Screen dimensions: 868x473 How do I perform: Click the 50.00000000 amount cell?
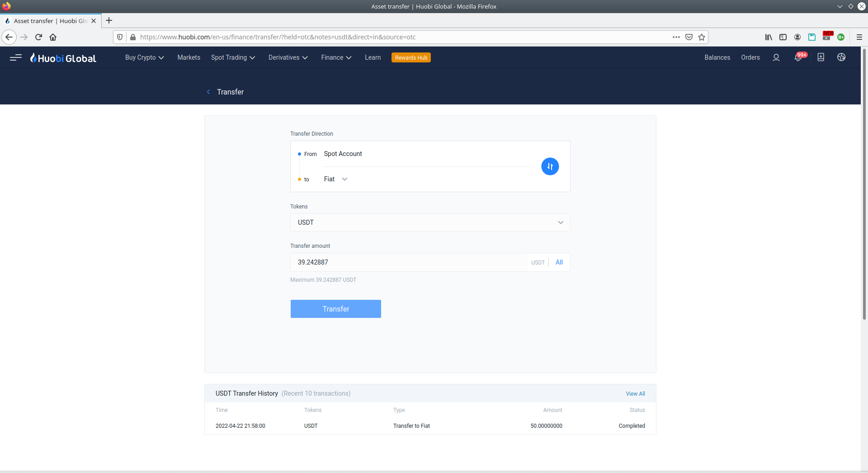tap(547, 426)
